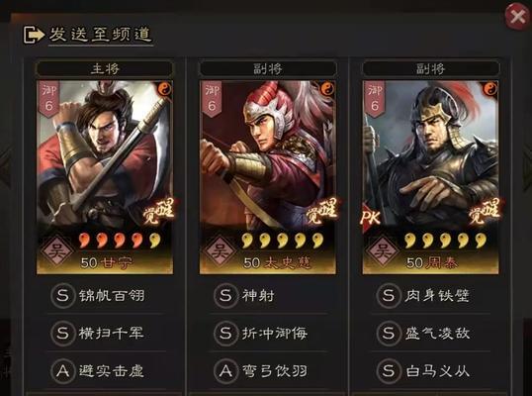Viewport: 532px width, 396px height.
Task: Select the 甘宁 general portrait card
Action: click(x=105, y=177)
